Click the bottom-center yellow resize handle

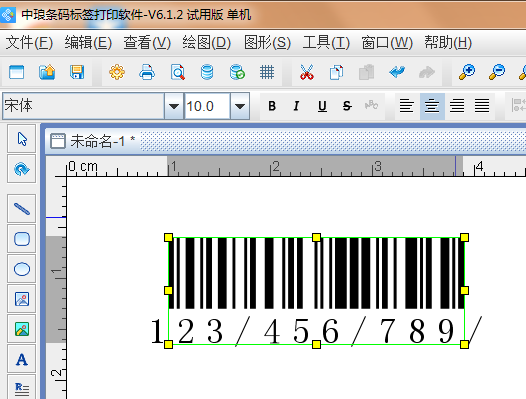[x=316, y=344]
